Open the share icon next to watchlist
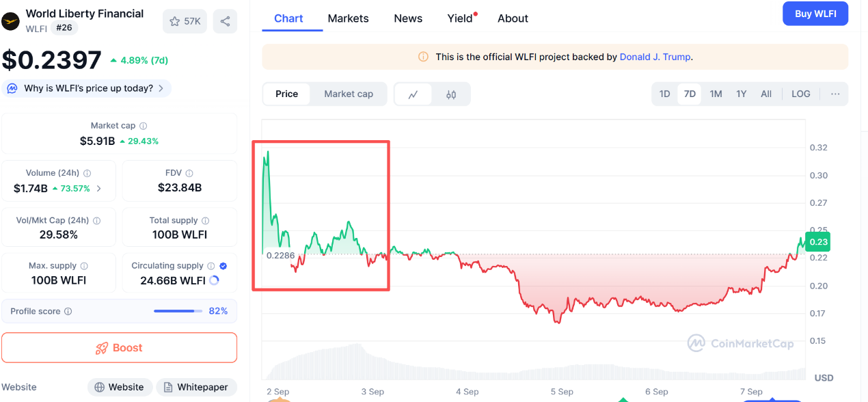 225,21
